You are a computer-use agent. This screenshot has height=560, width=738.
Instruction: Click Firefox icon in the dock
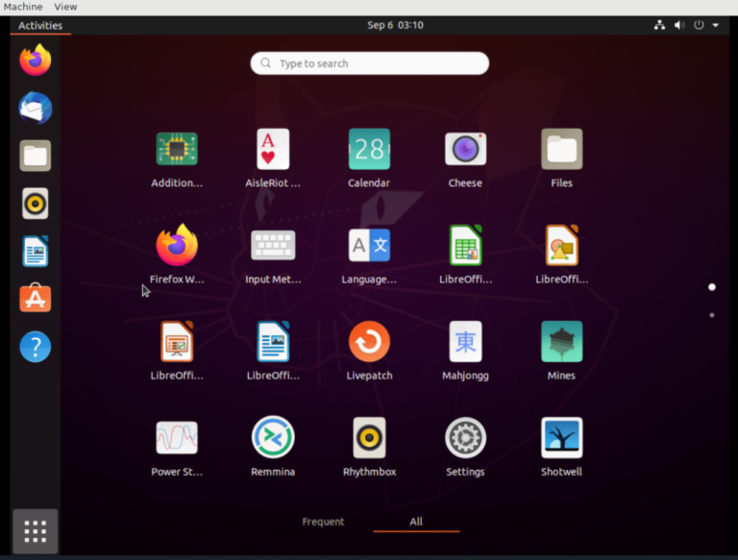pyautogui.click(x=36, y=60)
